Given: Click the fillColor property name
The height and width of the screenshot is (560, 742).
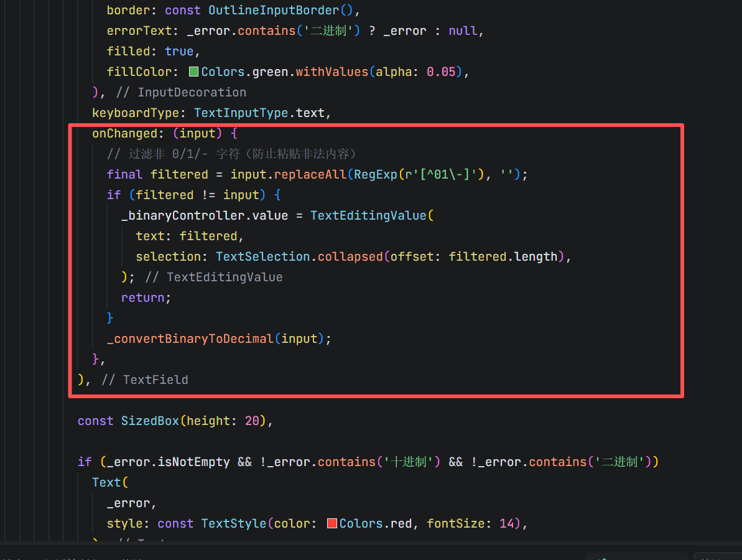Looking at the screenshot, I should (x=139, y=72).
